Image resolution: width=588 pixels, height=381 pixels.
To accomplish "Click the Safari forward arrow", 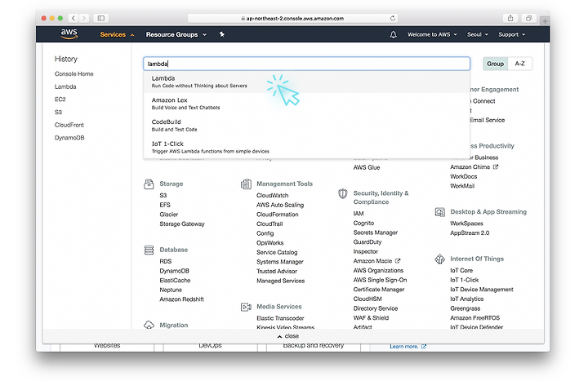I will point(84,18).
